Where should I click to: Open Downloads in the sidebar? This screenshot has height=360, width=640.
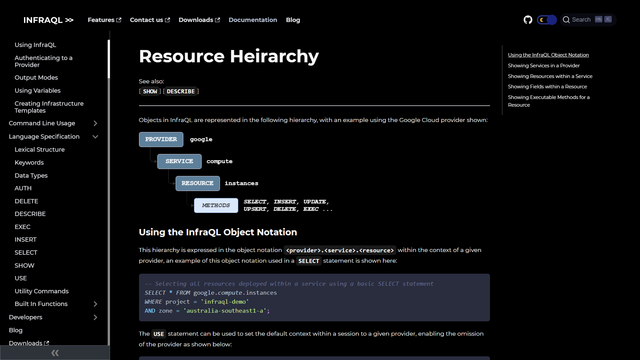pos(29,343)
